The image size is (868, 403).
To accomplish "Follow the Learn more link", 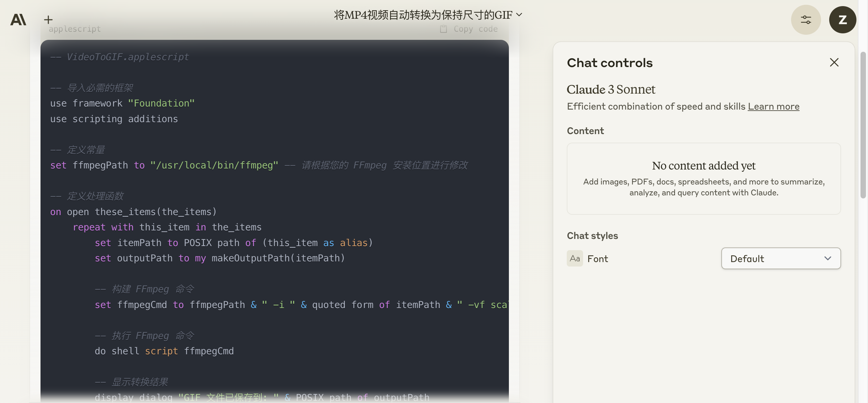I will pyautogui.click(x=773, y=107).
